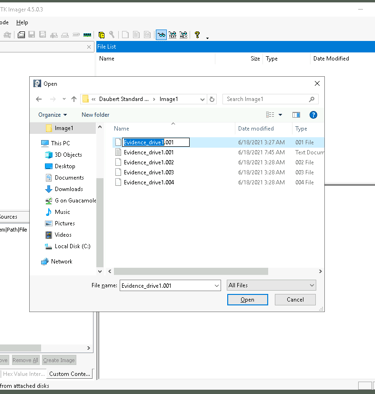The height and width of the screenshot is (394, 375).
Task: Select the Evidence_drive1.004 file
Action: [x=148, y=182]
